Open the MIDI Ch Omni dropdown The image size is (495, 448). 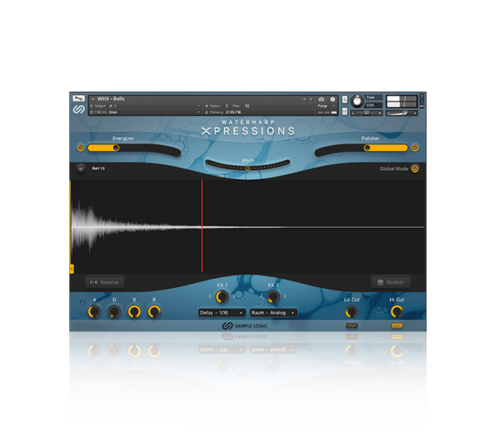[x=145, y=112]
